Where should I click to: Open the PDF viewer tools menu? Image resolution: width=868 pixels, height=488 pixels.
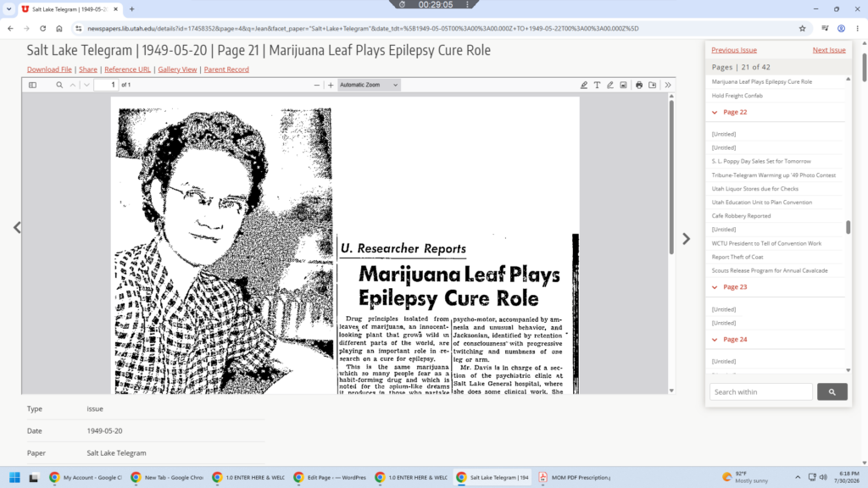point(668,86)
